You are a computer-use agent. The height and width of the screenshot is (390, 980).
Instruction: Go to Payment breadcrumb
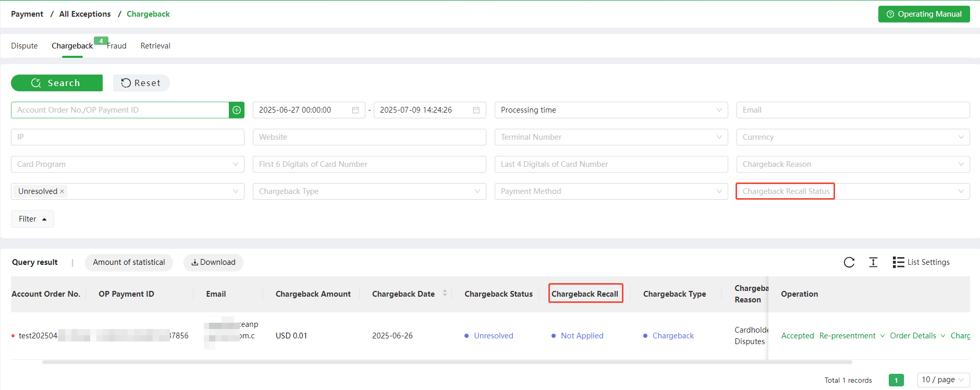[27, 14]
